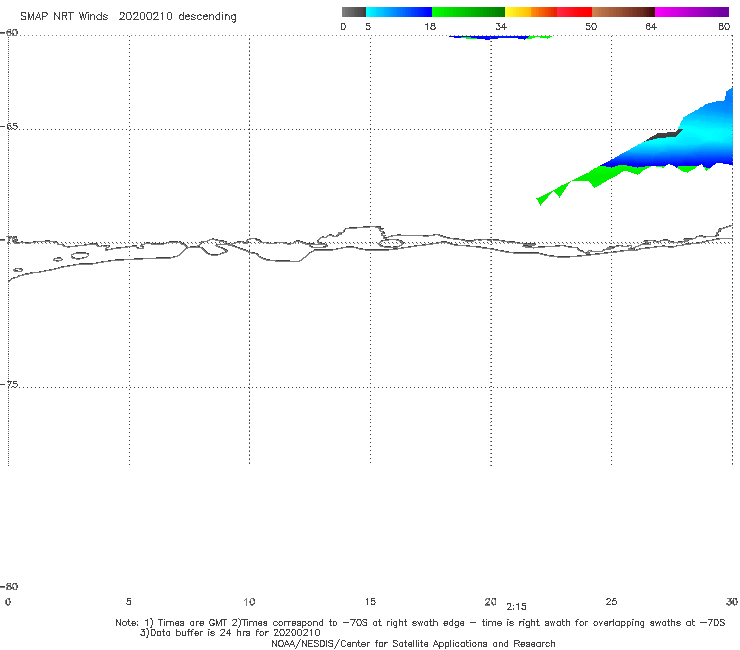Click longitude axis label '10'

pyautogui.click(x=249, y=602)
